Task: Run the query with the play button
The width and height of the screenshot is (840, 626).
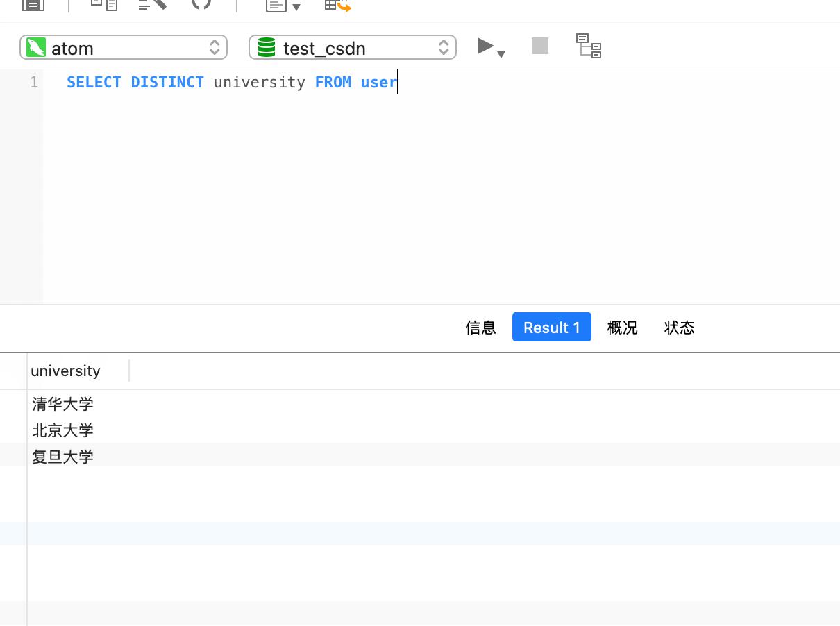Action: click(x=485, y=46)
